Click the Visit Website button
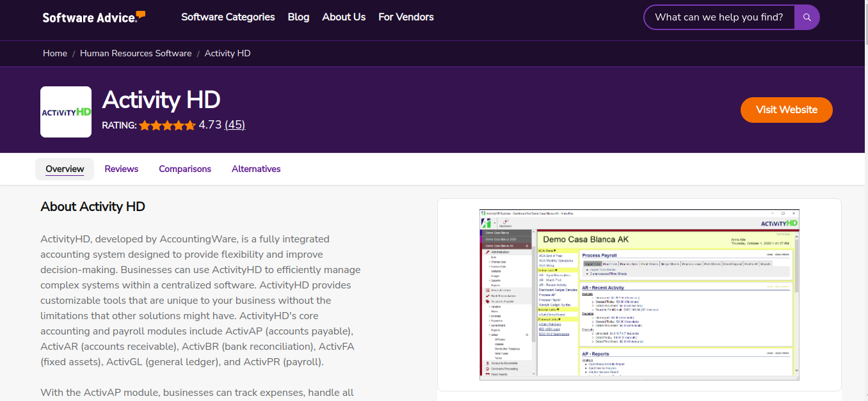 [x=787, y=110]
